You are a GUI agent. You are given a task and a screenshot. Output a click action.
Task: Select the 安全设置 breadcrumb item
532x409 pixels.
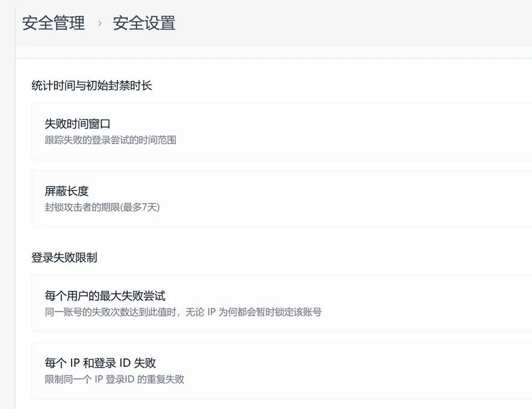pos(144,23)
